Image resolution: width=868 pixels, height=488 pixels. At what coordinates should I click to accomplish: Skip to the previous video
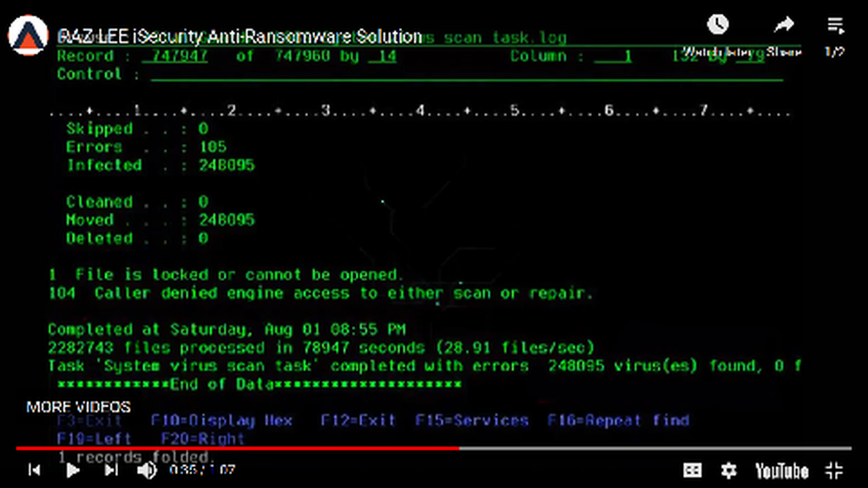[35, 471]
